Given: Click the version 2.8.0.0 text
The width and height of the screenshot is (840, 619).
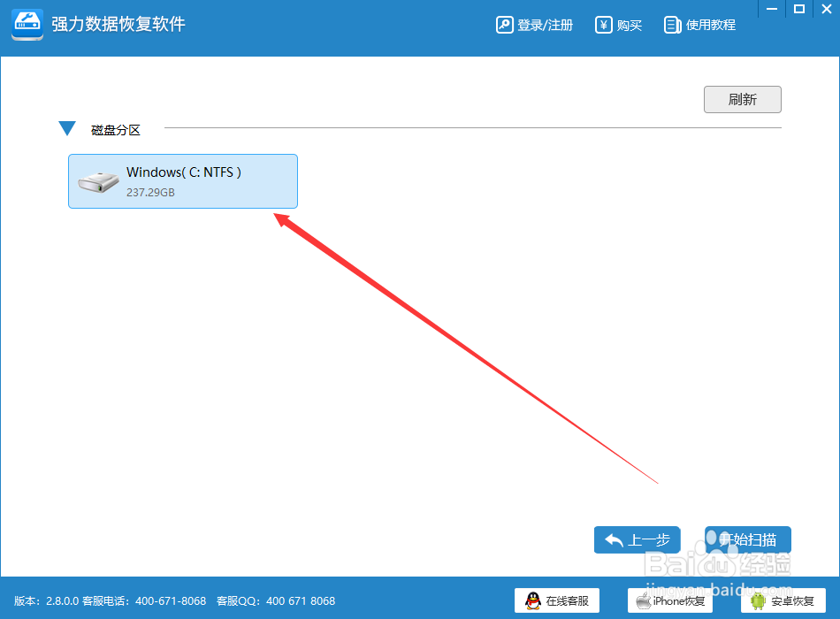Looking at the screenshot, I should pos(46,600).
